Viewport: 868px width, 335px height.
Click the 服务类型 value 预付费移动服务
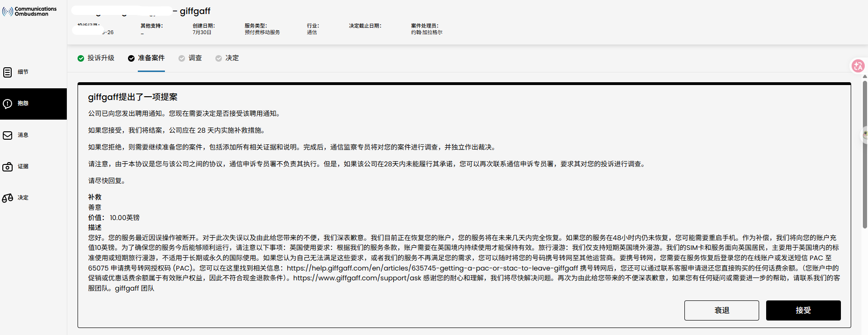[x=262, y=32]
